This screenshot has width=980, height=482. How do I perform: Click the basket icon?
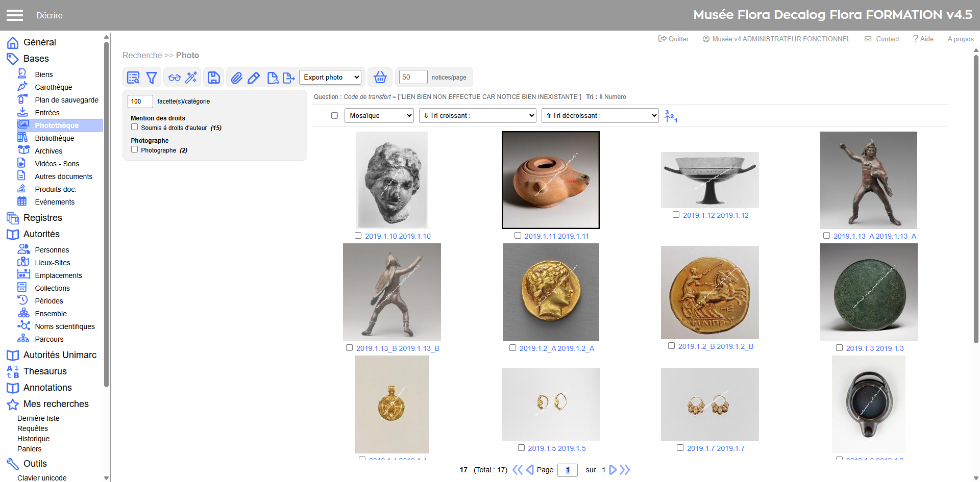pos(380,78)
